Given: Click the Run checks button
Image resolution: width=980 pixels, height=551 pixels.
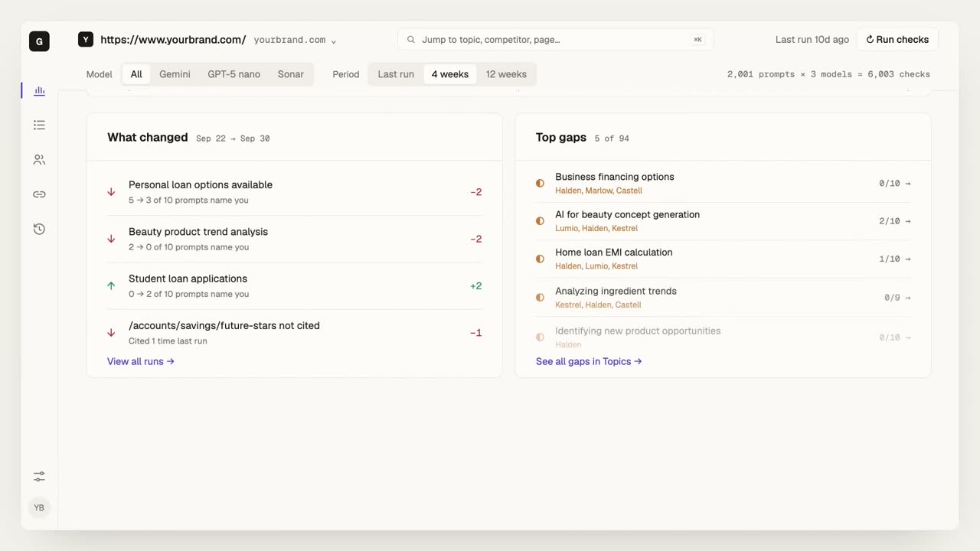Looking at the screenshot, I should (x=897, y=40).
